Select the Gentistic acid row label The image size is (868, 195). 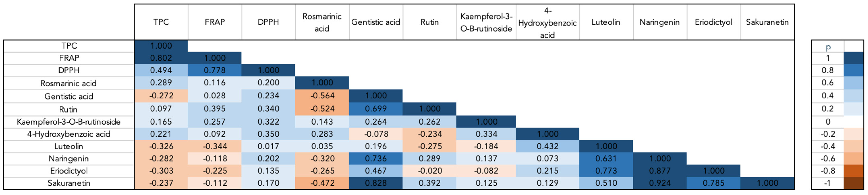tap(69, 96)
